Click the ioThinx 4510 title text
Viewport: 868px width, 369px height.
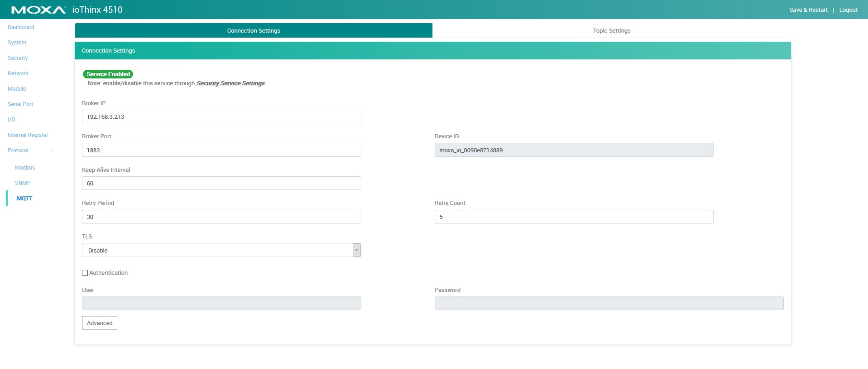(x=97, y=10)
